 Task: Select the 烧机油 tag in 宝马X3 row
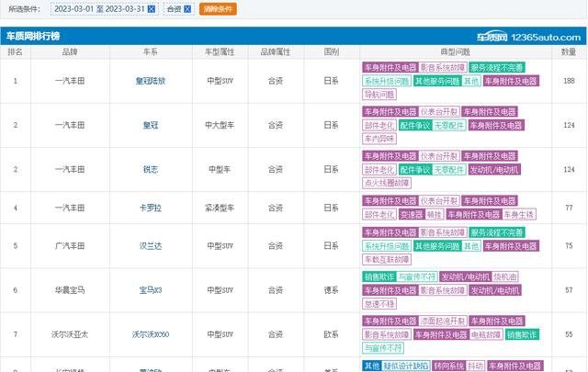[505, 276]
